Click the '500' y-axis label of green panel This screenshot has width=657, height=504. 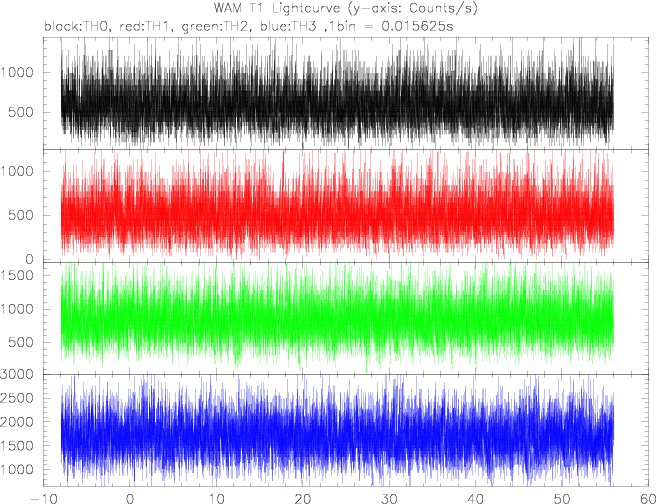point(21,342)
